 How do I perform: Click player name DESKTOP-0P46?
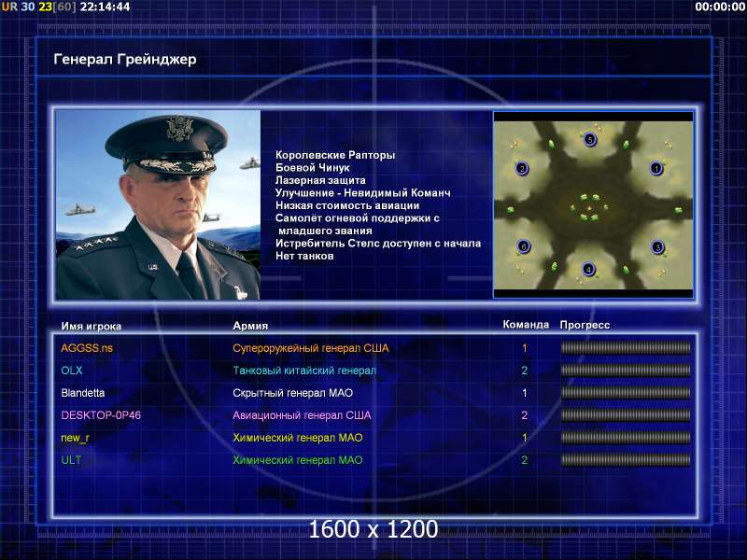pyautogui.click(x=101, y=415)
